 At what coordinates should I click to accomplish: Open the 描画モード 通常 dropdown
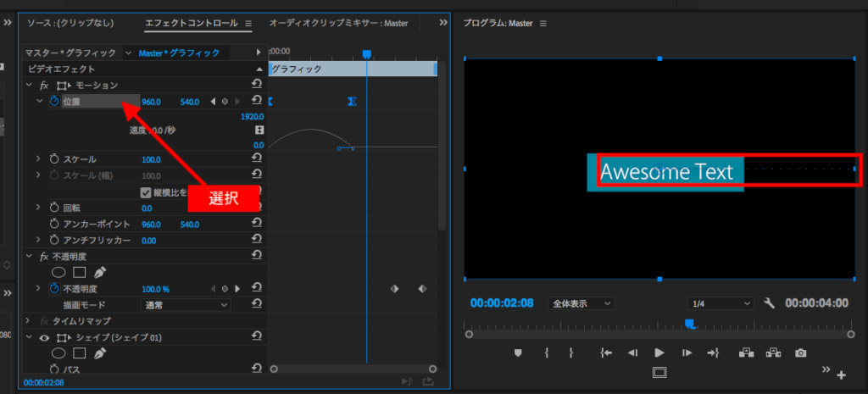point(186,304)
